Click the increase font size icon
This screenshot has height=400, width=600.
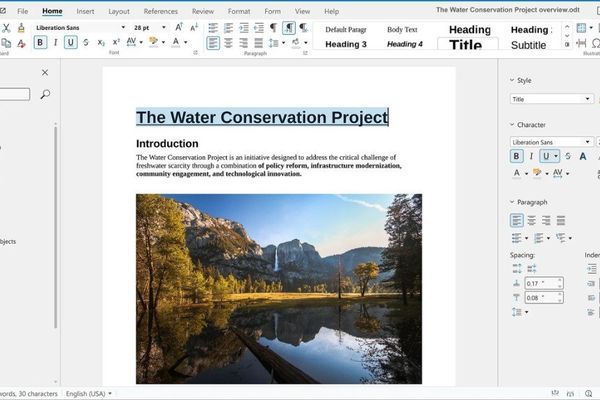coord(179,27)
